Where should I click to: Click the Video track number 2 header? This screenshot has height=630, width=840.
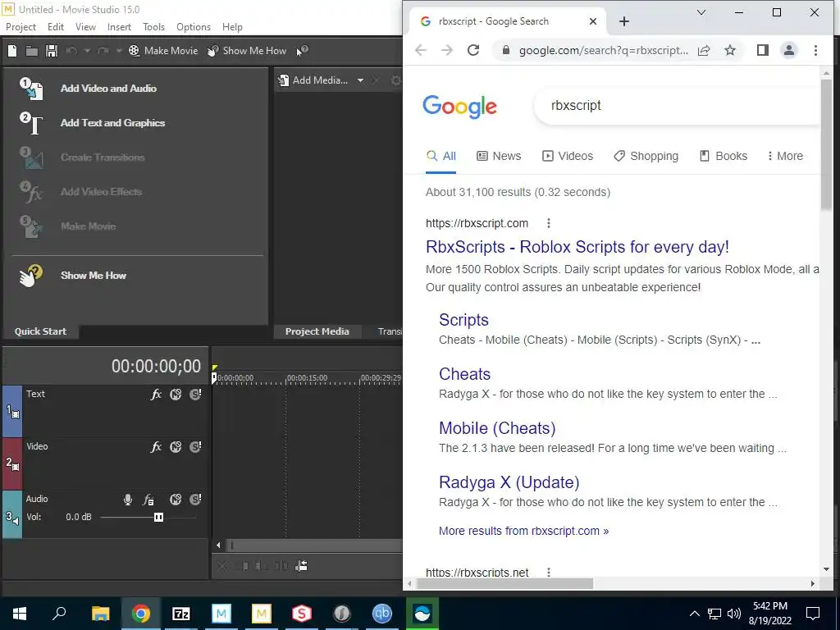12,464
